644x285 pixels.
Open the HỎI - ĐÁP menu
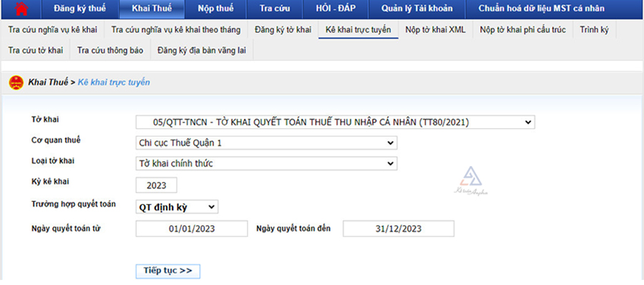(336, 9)
